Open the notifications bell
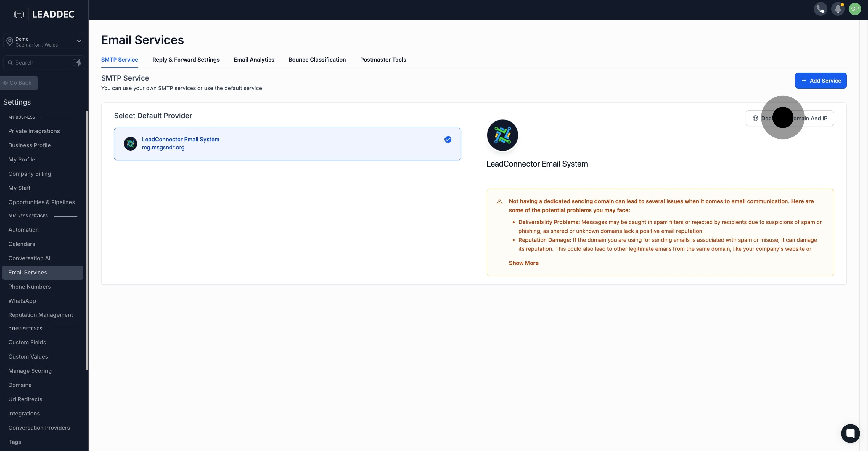 (x=838, y=9)
